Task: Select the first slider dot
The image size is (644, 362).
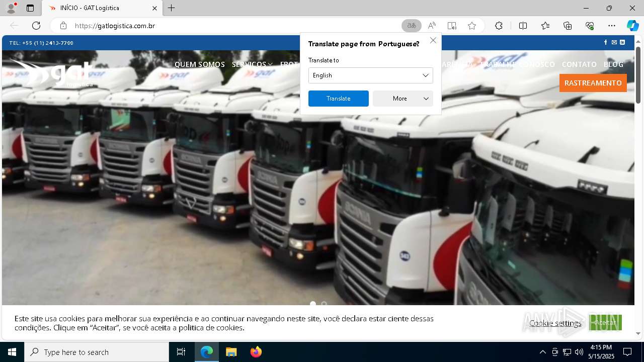Action: (x=313, y=304)
